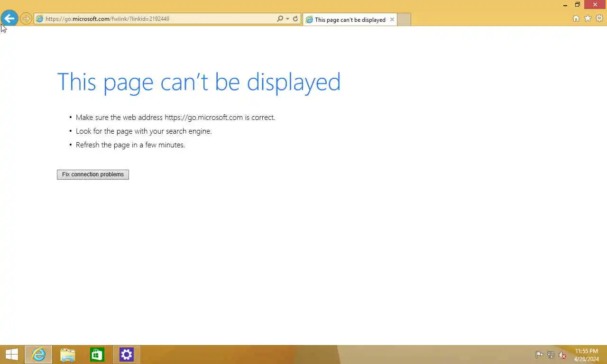Click the page icon beside the URL
The height and width of the screenshot is (364, 607).
pyautogui.click(x=39, y=19)
